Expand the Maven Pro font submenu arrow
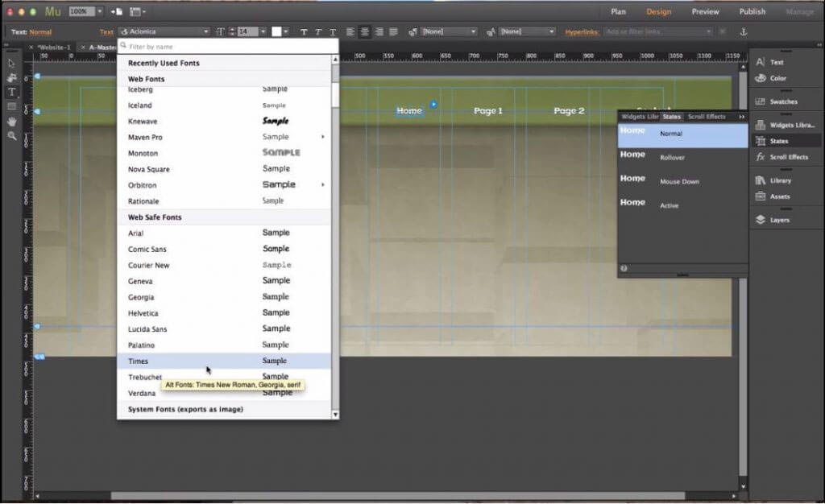Viewport: 825px width, 504px height. 323,137
